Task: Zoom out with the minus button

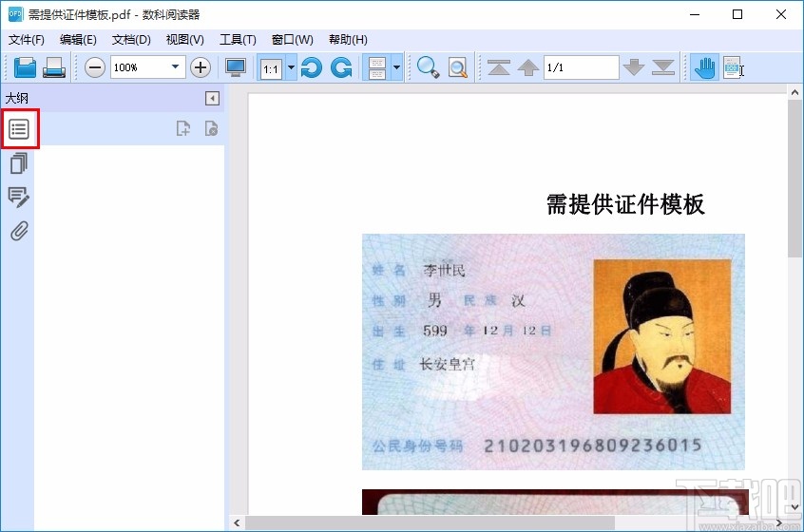Action: click(95, 67)
